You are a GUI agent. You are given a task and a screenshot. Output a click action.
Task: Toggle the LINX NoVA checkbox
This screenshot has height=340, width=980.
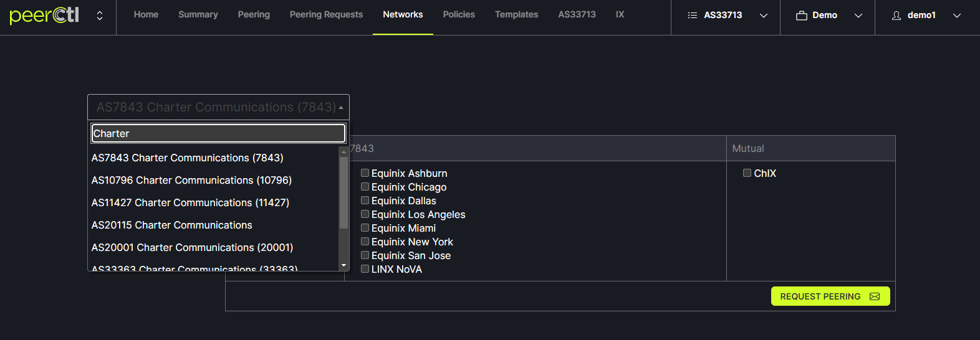click(x=365, y=269)
